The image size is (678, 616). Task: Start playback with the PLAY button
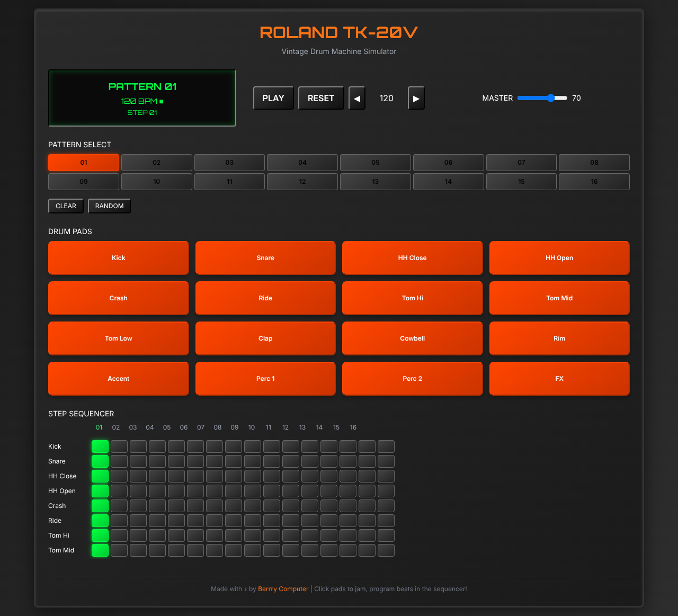pos(273,99)
